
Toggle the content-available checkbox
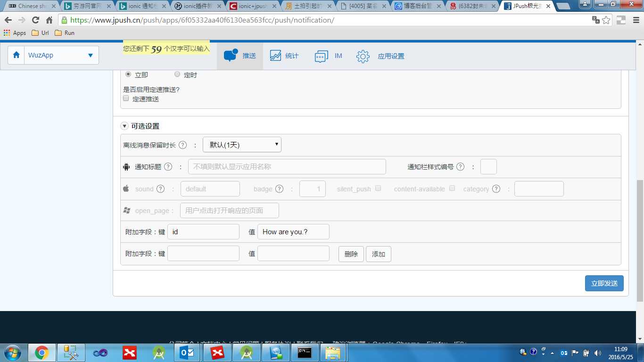(452, 188)
